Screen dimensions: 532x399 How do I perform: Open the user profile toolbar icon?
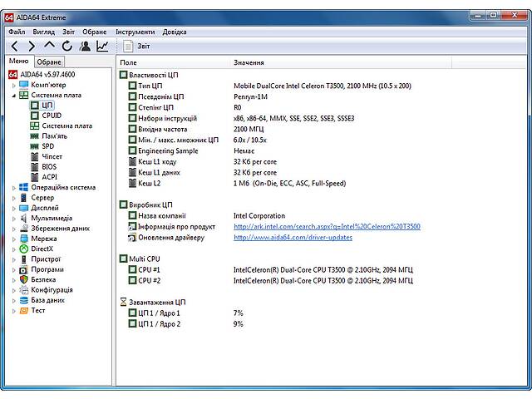click(x=85, y=47)
